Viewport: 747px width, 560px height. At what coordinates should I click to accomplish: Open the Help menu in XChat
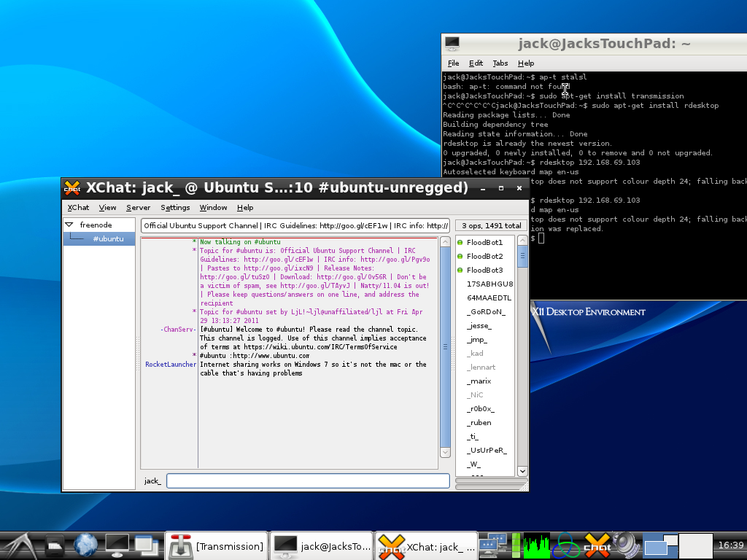[x=245, y=208]
